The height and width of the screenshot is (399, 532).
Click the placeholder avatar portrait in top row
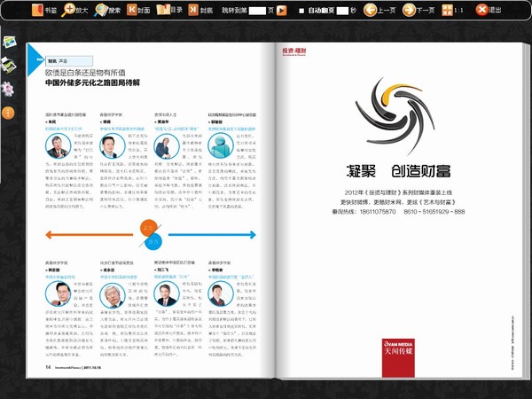[x=221, y=146]
